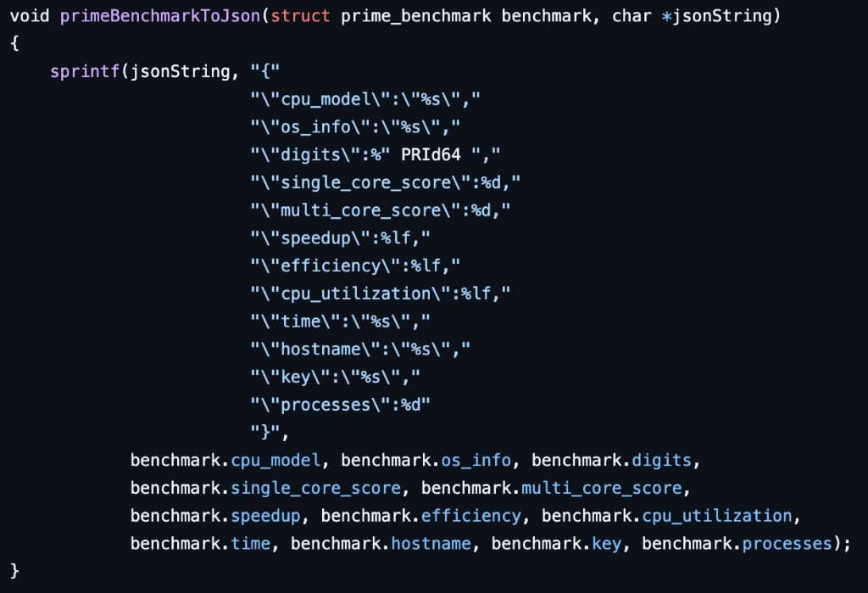
Task: Click the benchmark.digits member
Action: 612,460
